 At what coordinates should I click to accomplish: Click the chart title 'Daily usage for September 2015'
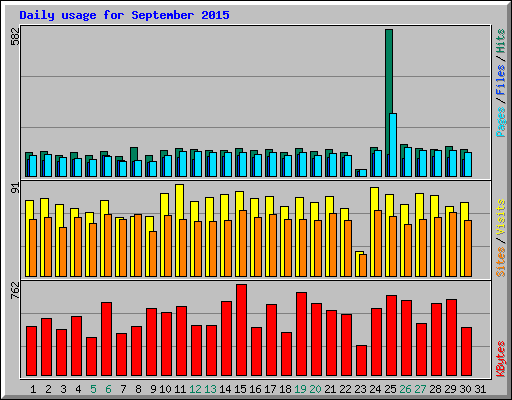(x=124, y=15)
